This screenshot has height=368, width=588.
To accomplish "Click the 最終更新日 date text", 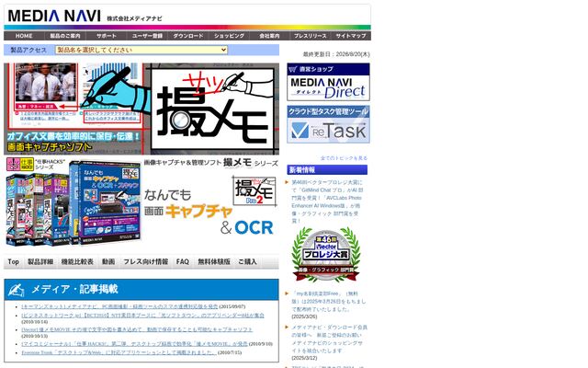I will pyautogui.click(x=336, y=54).
